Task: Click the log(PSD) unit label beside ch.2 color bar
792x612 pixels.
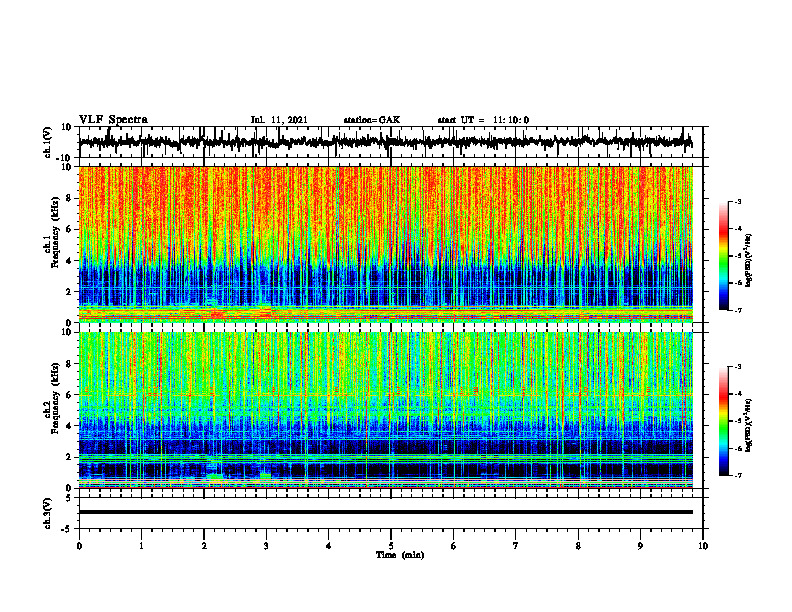Action: [749, 425]
